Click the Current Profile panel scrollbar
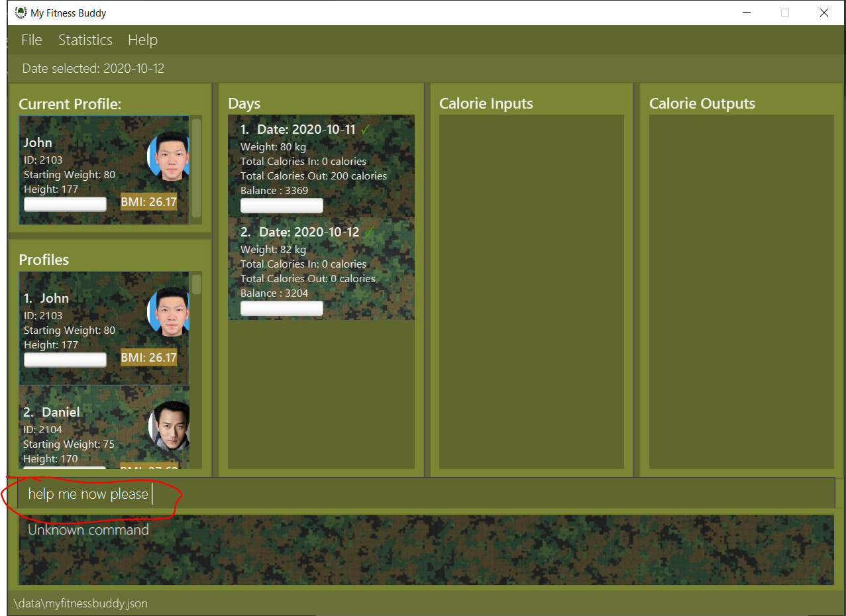This screenshot has height=616, width=846. 196,168
